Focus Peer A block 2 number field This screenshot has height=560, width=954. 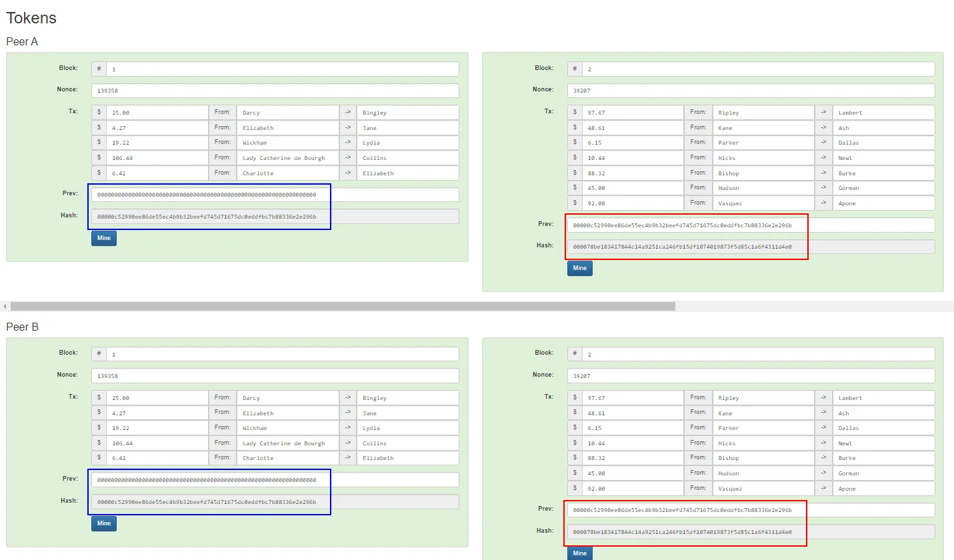pyautogui.click(x=759, y=69)
